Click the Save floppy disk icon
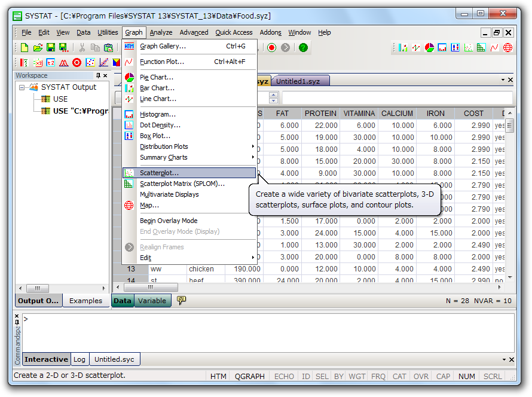Viewport: 532px width, 397px height. coord(51,47)
